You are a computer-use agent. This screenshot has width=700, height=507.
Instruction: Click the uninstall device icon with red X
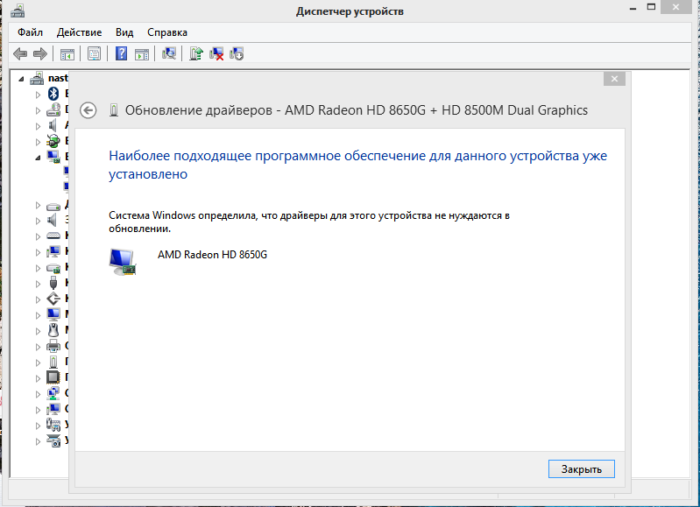[216, 54]
